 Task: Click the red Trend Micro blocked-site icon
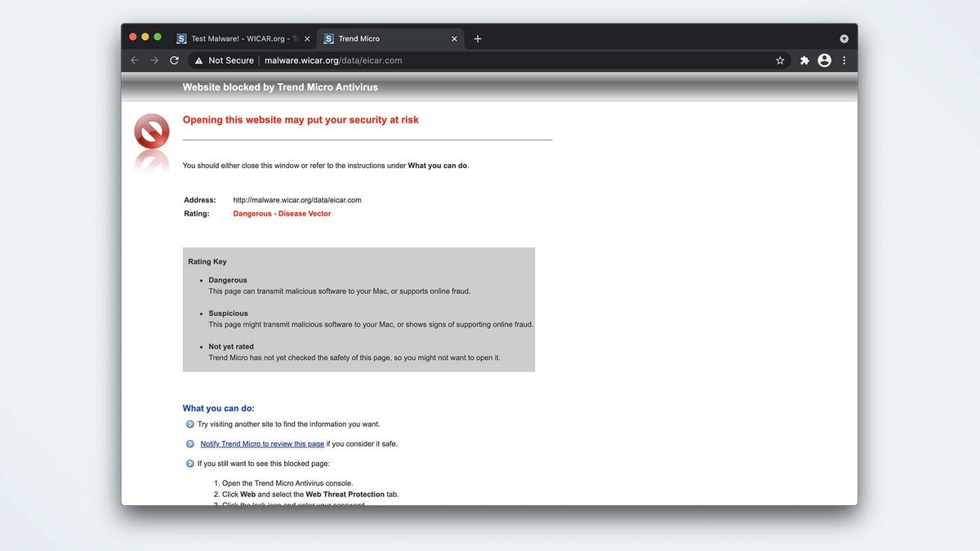[x=151, y=131]
